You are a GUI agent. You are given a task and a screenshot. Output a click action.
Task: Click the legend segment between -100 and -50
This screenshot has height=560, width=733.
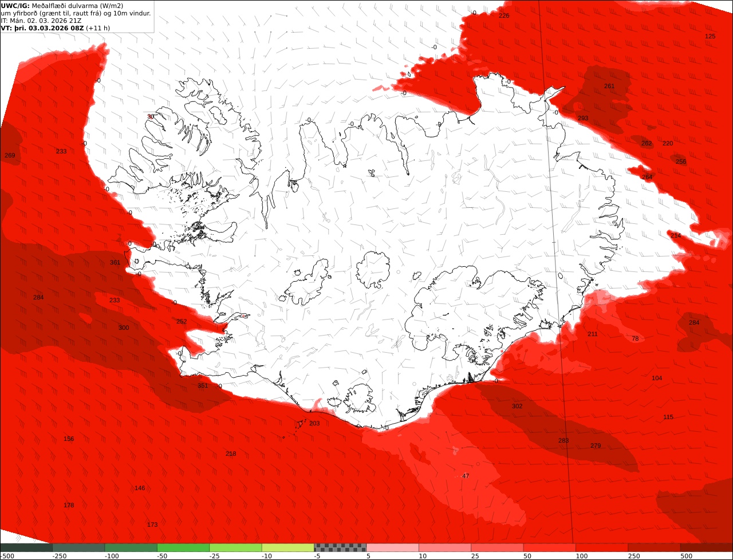(131, 547)
